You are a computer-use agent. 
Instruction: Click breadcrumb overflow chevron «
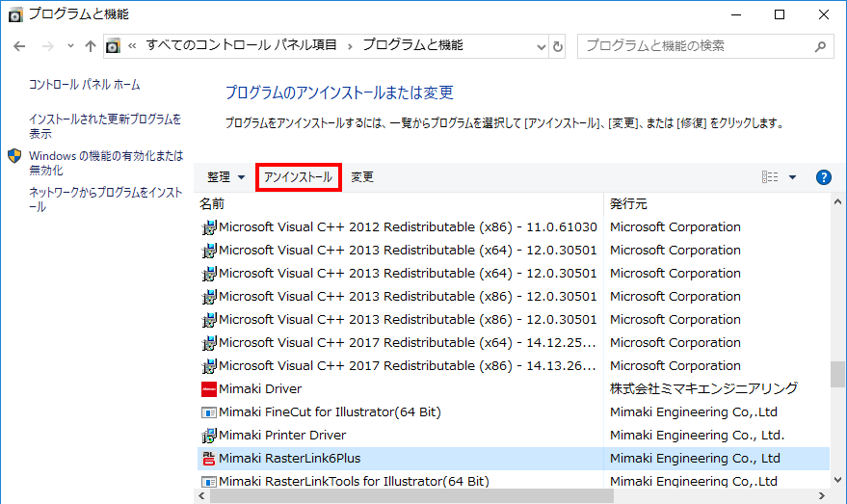[x=132, y=46]
